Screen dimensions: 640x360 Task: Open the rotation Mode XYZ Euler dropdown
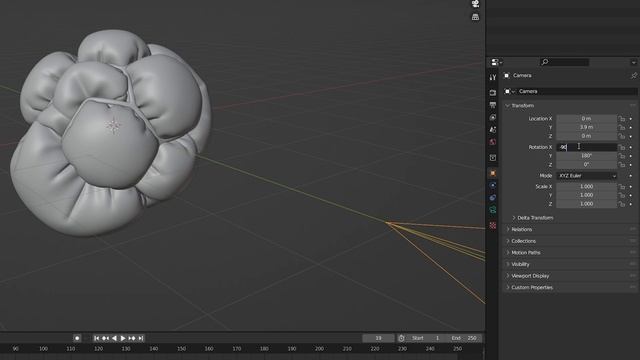(587, 176)
